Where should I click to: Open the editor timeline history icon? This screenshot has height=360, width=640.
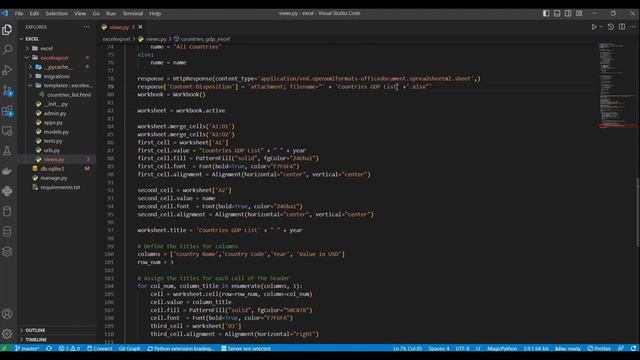(x=611, y=27)
